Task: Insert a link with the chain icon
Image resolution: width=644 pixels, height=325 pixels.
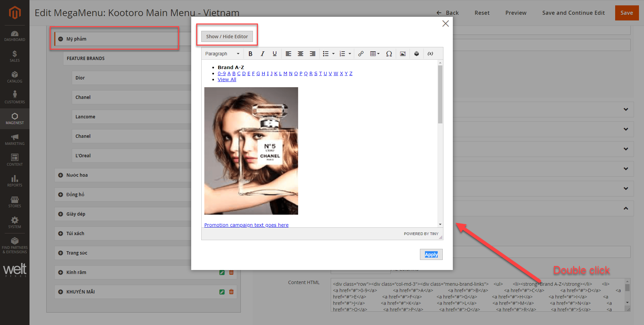Action: click(361, 54)
